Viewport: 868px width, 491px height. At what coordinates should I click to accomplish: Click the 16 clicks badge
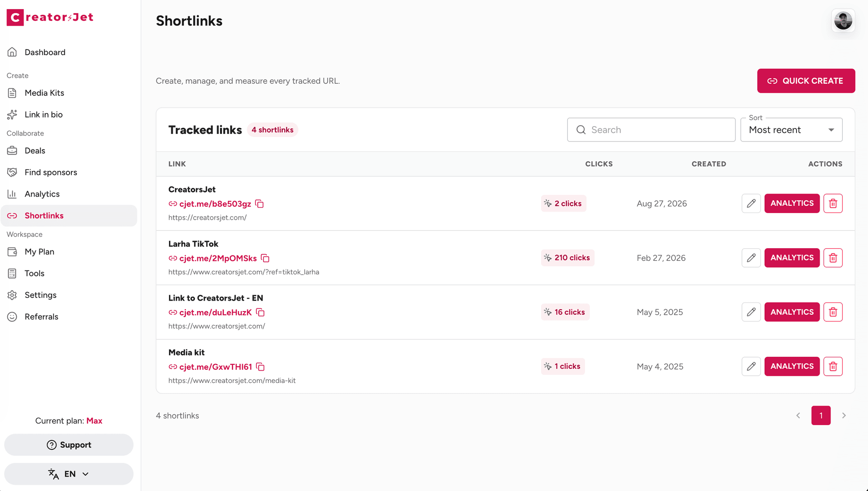pos(565,312)
